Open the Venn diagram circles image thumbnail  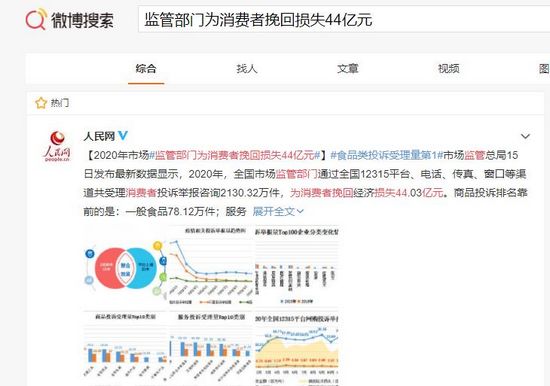tap(125, 267)
